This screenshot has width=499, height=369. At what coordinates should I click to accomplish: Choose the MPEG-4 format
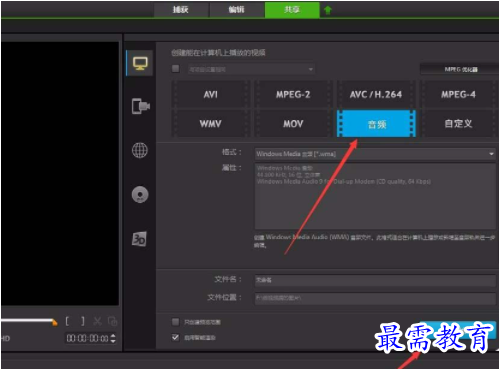[x=458, y=94]
